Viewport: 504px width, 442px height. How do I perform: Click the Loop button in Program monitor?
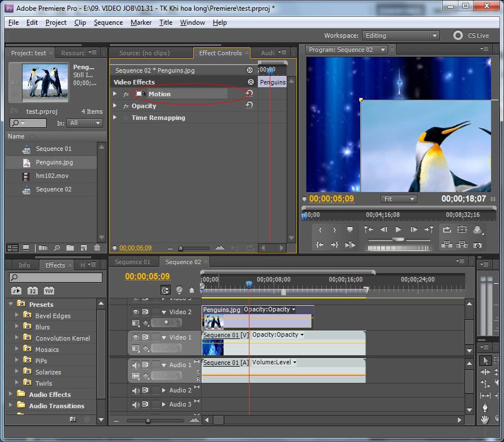pyautogui.click(x=447, y=230)
